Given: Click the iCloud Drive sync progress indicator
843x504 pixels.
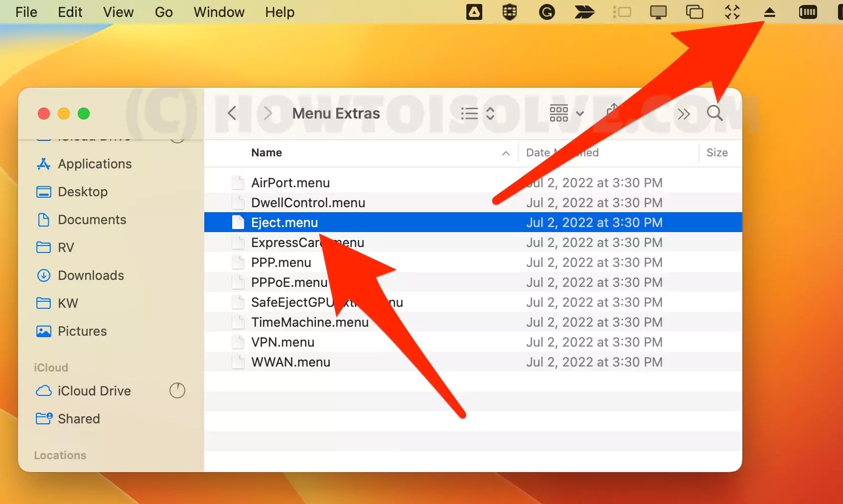Looking at the screenshot, I should (x=177, y=391).
